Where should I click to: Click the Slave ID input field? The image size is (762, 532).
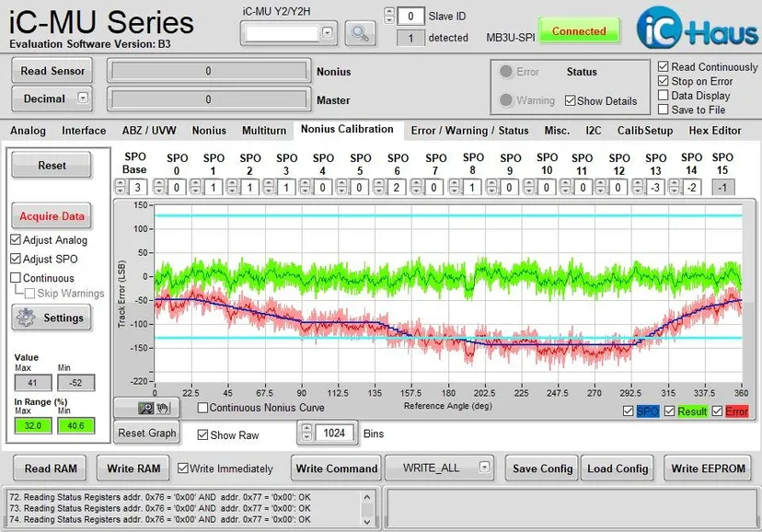pyautogui.click(x=410, y=16)
